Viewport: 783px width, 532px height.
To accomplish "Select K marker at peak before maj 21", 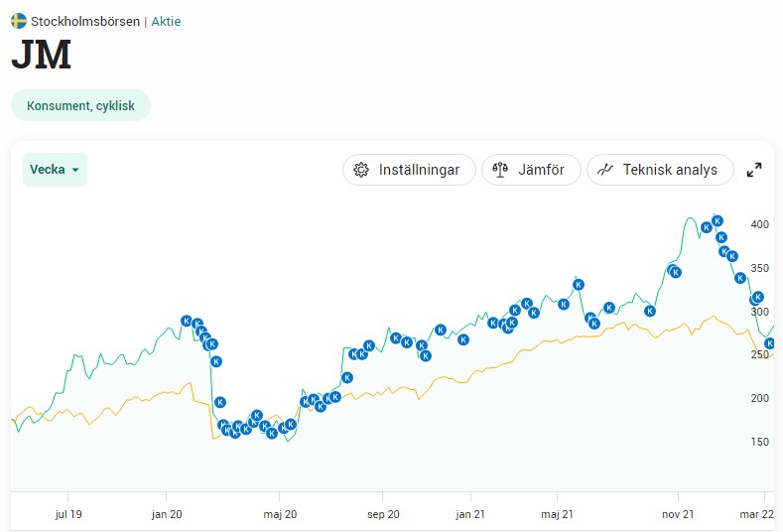I will point(578,284).
